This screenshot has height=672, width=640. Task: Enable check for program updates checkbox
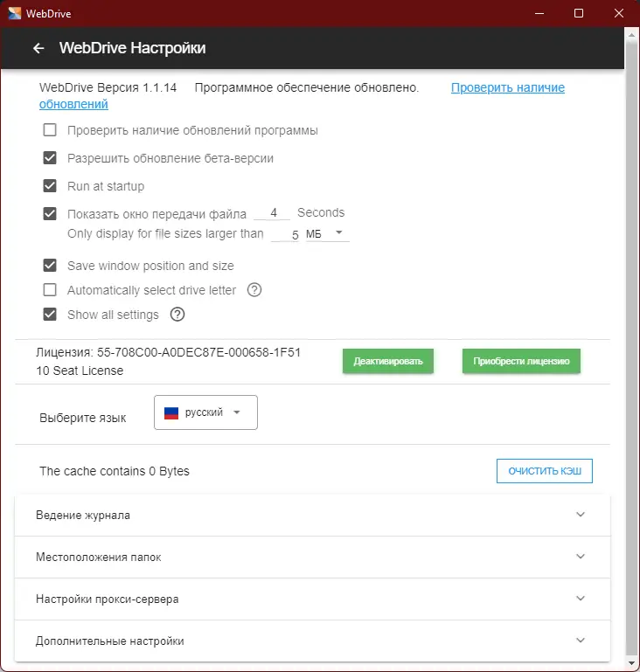(x=50, y=130)
